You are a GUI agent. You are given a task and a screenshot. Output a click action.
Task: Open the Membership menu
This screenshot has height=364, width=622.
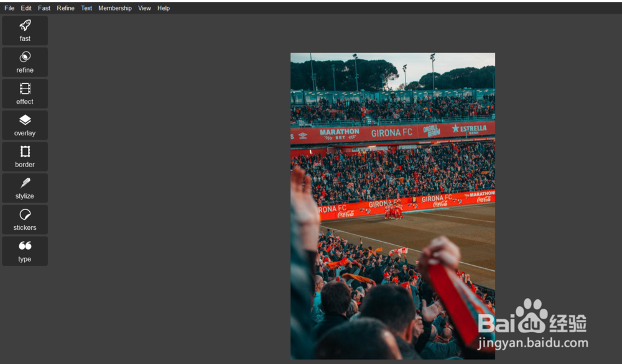(x=115, y=8)
